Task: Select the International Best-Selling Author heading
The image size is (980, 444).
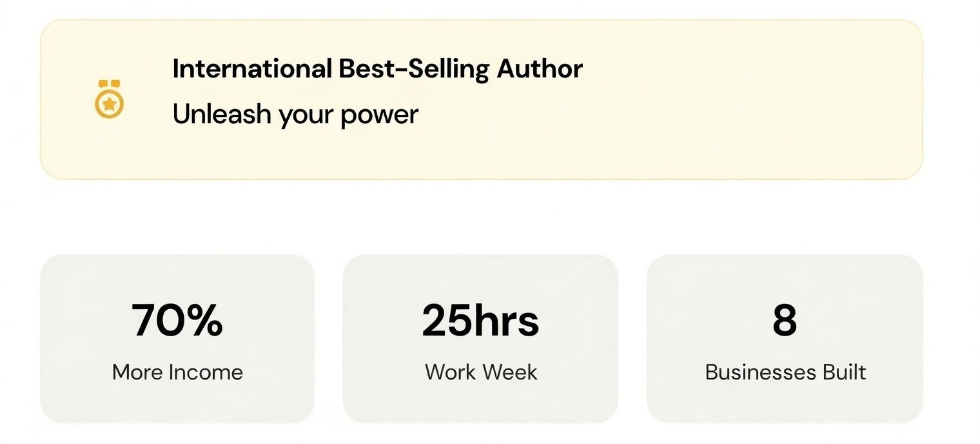Action: coord(377,69)
